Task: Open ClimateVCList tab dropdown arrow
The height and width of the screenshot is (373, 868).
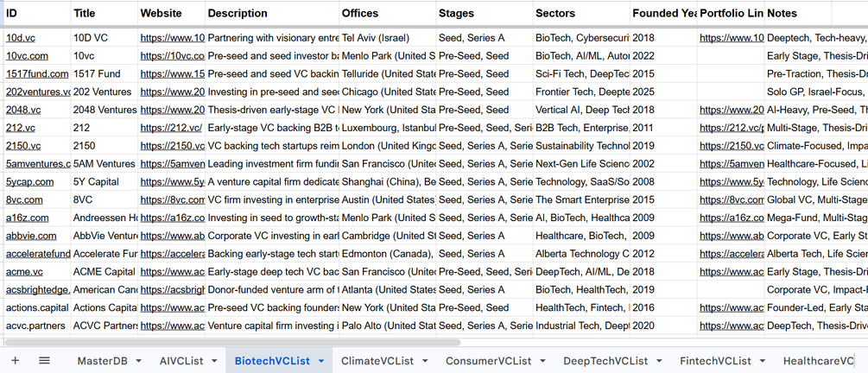Action: coord(425,362)
